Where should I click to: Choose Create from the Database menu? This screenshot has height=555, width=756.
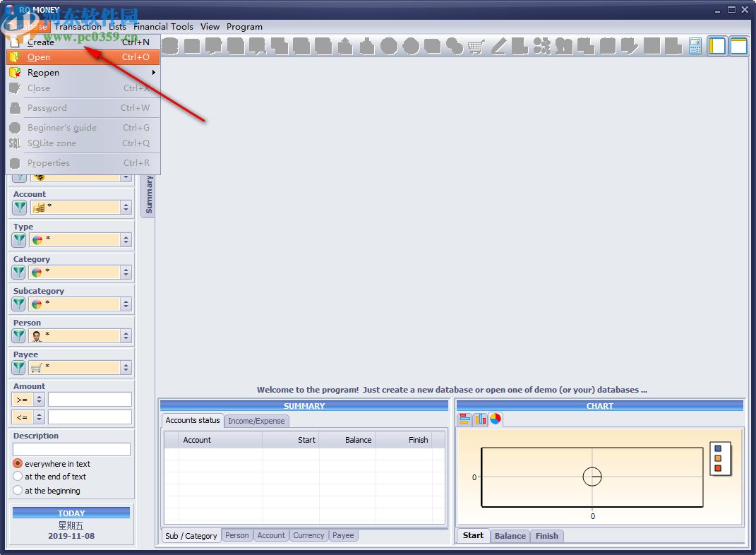click(83, 42)
